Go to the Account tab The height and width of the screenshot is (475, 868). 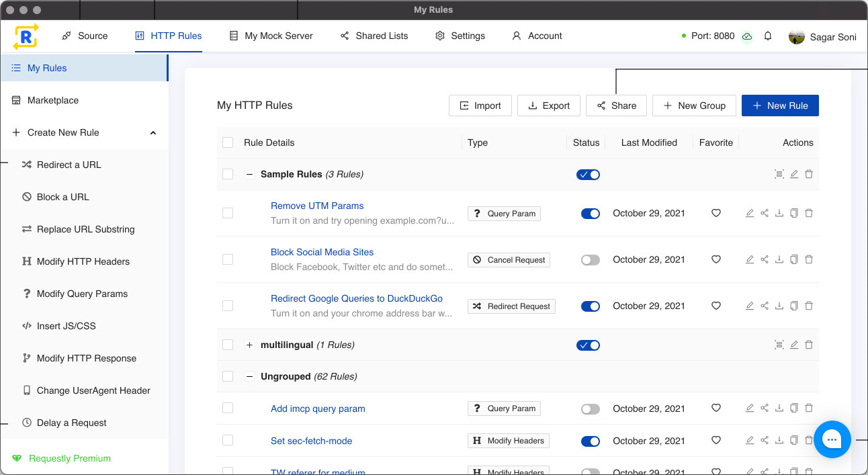point(537,36)
